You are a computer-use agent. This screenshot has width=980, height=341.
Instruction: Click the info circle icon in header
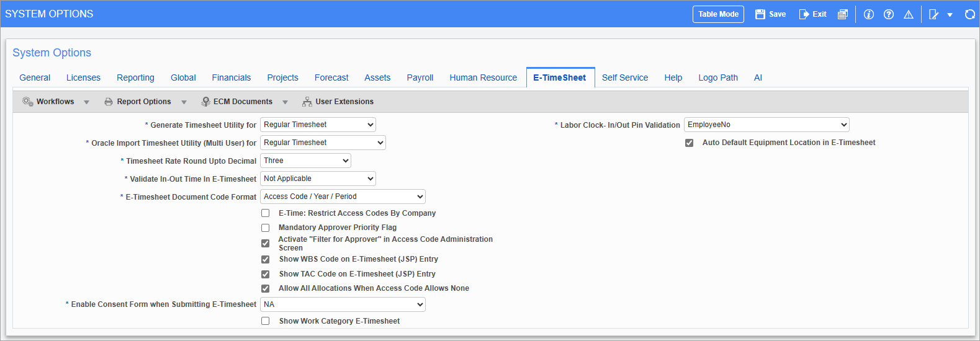[869, 14]
